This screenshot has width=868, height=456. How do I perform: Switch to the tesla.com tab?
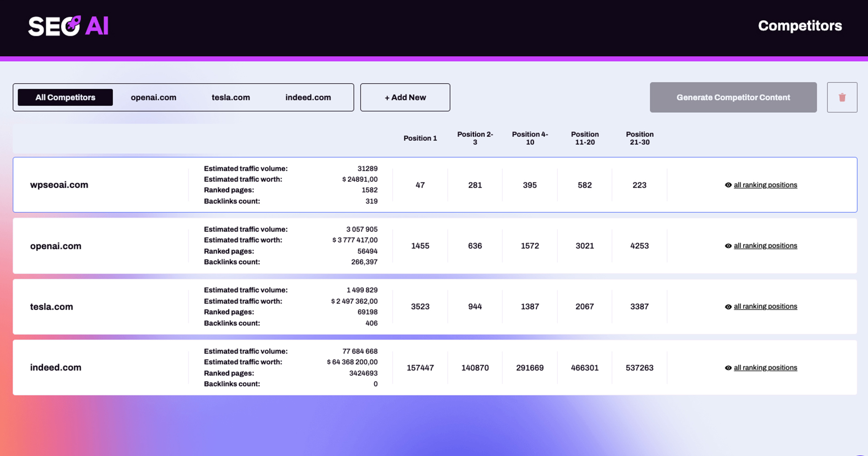pyautogui.click(x=231, y=97)
